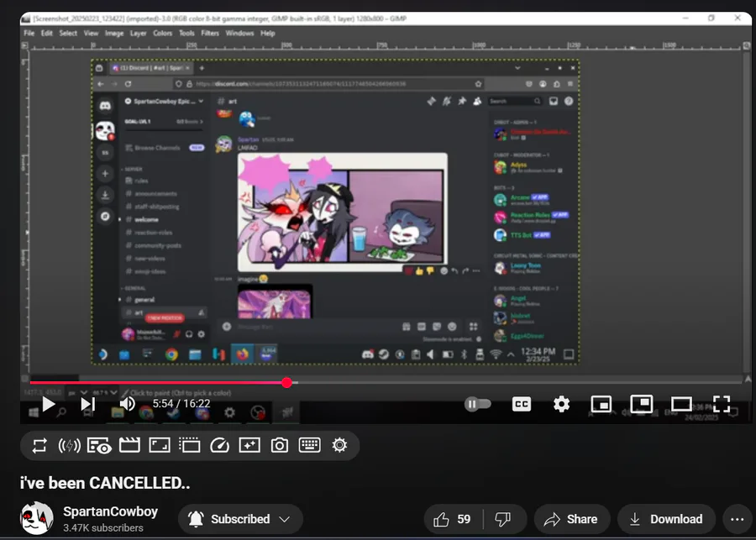Click Browse Channels in Discord sidebar
Image resolution: width=756 pixels, height=540 pixels.
click(x=157, y=148)
